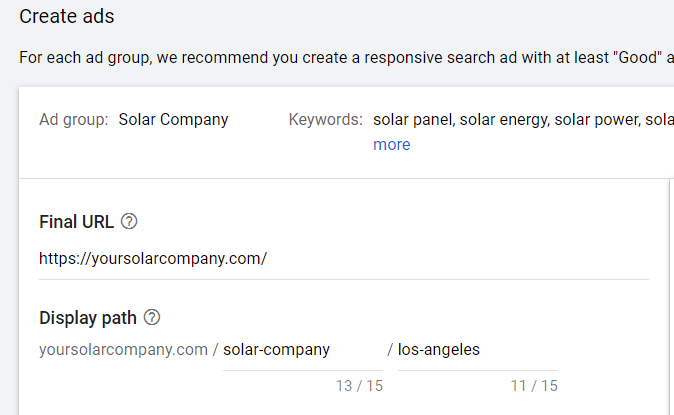The image size is (674, 415).
Task: Click the responsive search ad recommendation text
Action: click(340, 57)
